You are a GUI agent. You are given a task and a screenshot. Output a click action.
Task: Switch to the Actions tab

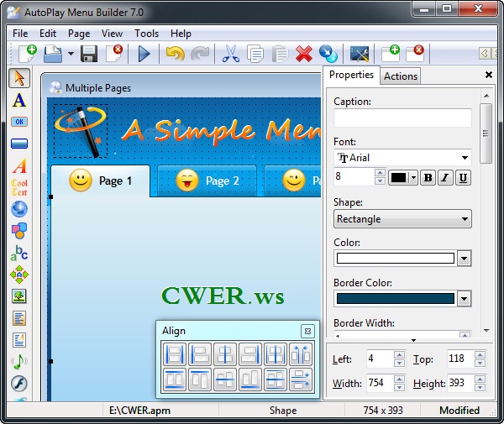tap(400, 76)
